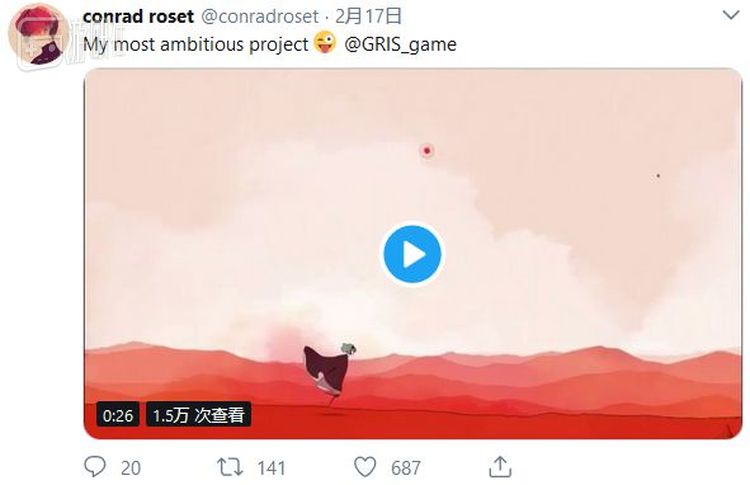
Task: Click the winking tongue emoji
Action: (325, 42)
